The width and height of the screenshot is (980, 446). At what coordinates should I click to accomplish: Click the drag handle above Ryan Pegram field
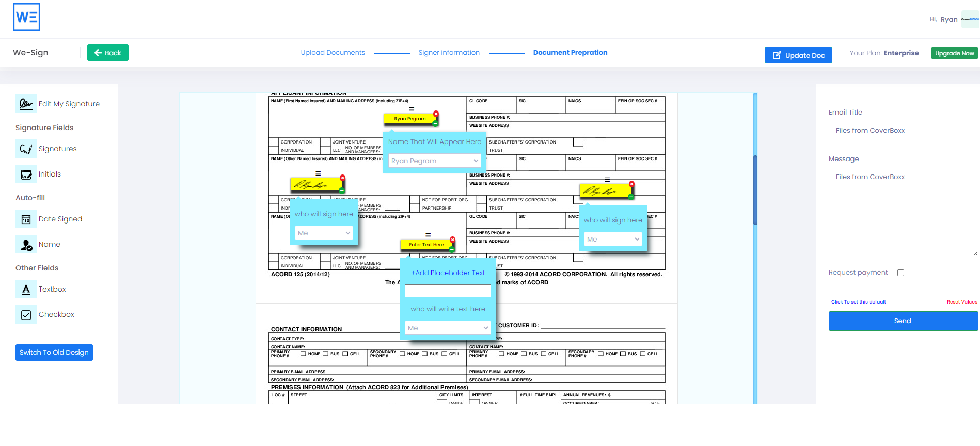[412, 109]
